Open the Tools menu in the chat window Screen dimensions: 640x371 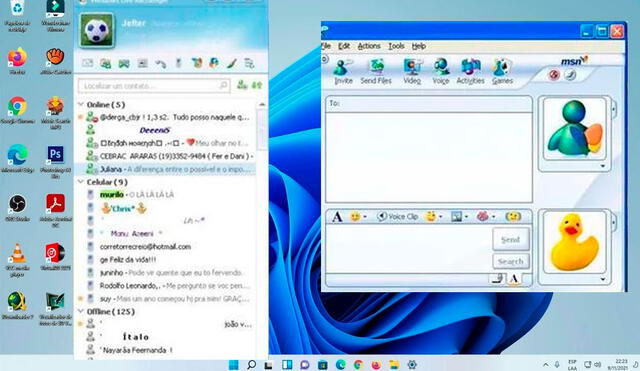(396, 46)
